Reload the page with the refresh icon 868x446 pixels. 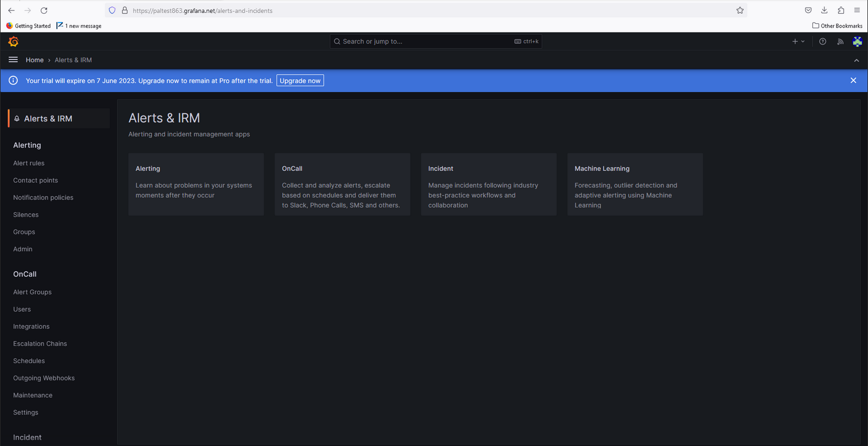pyautogui.click(x=44, y=11)
